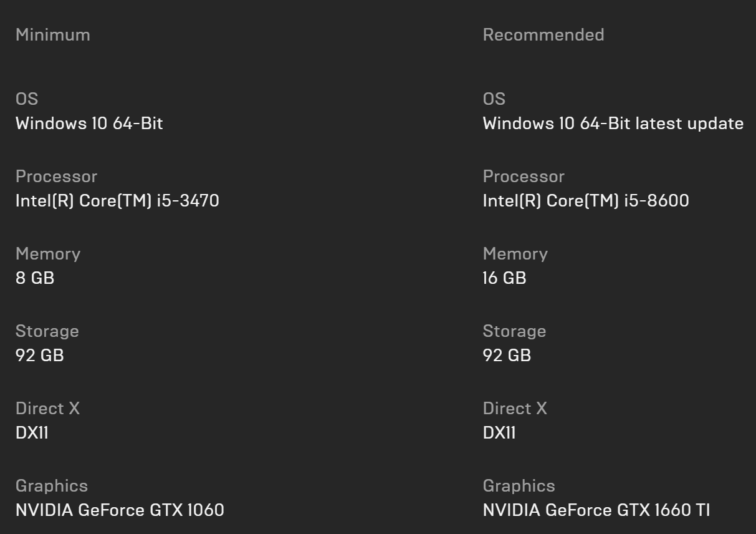
Task: Click the Intel Core i5-8600 processor value
Action: pyautogui.click(x=586, y=201)
